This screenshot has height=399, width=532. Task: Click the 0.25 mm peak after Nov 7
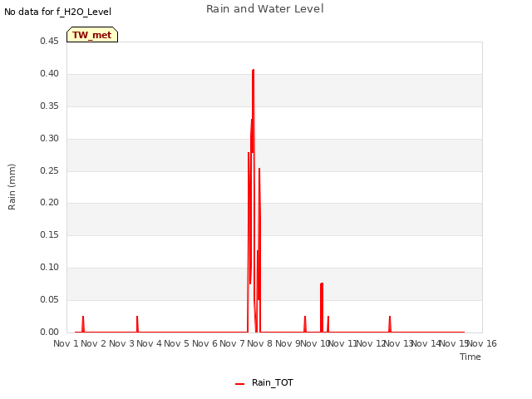pyautogui.click(x=259, y=169)
